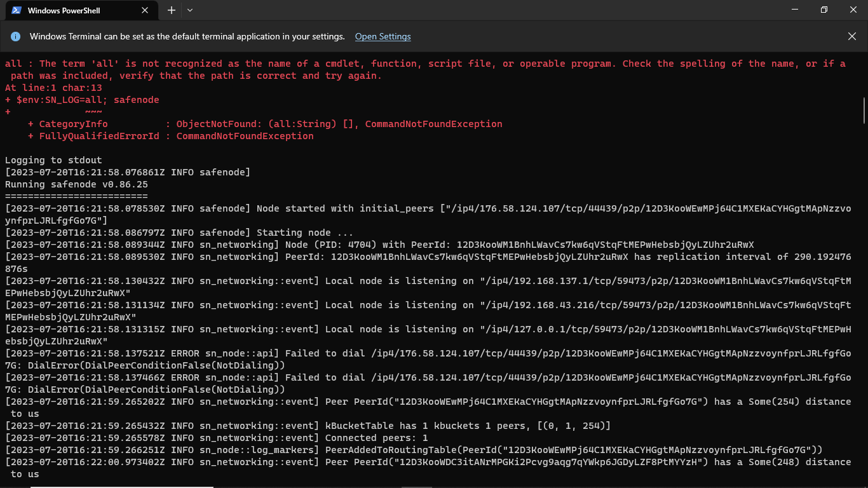The width and height of the screenshot is (868, 488).
Task: Click the 'Some(248) distance' log line
Action: coord(428,468)
